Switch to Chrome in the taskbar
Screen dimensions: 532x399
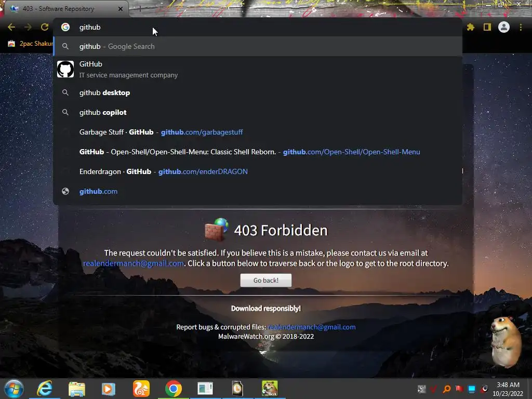(x=174, y=389)
